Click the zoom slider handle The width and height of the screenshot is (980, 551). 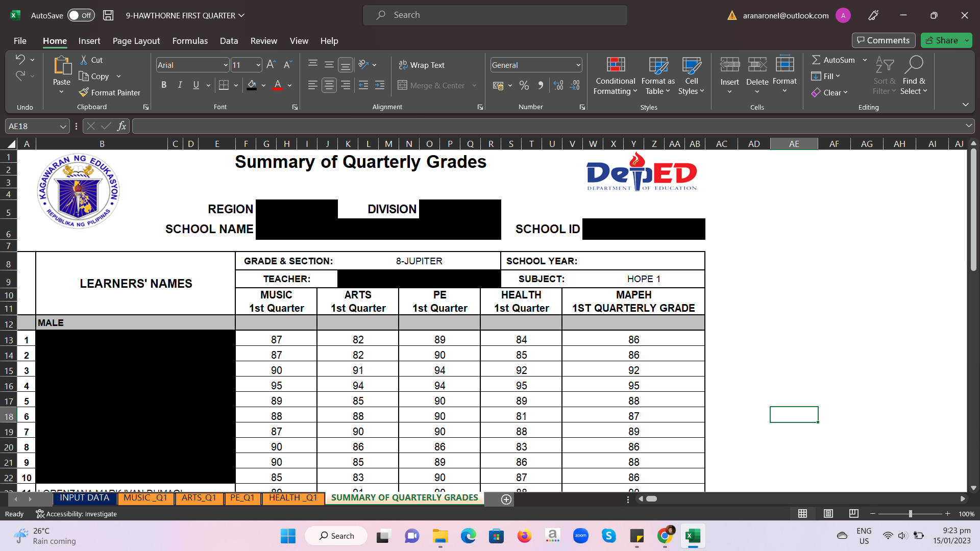(x=910, y=514)
